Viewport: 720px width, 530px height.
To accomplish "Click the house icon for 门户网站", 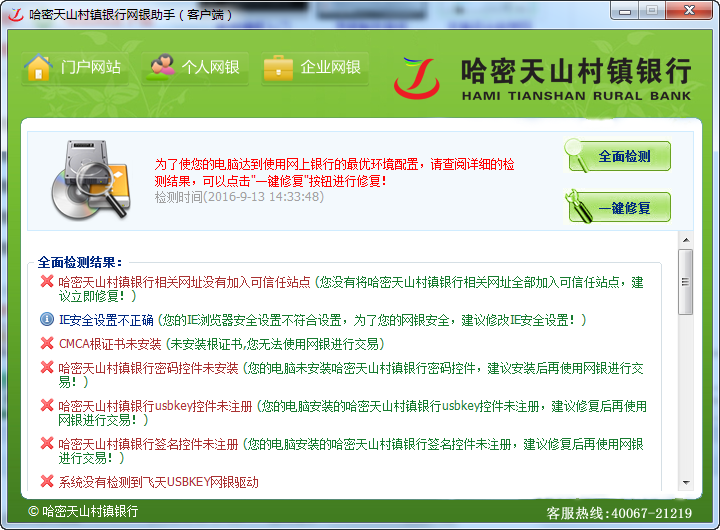I will (38, 68).
